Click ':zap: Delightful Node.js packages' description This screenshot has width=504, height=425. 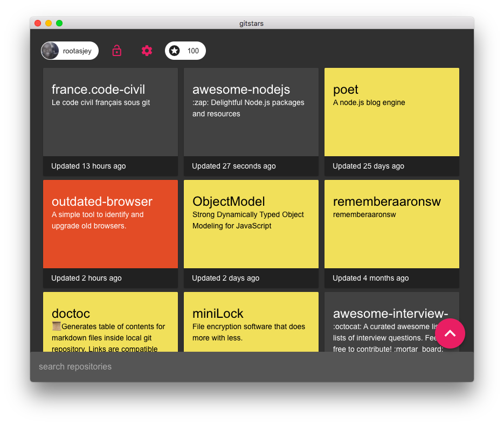pos(248,108)
